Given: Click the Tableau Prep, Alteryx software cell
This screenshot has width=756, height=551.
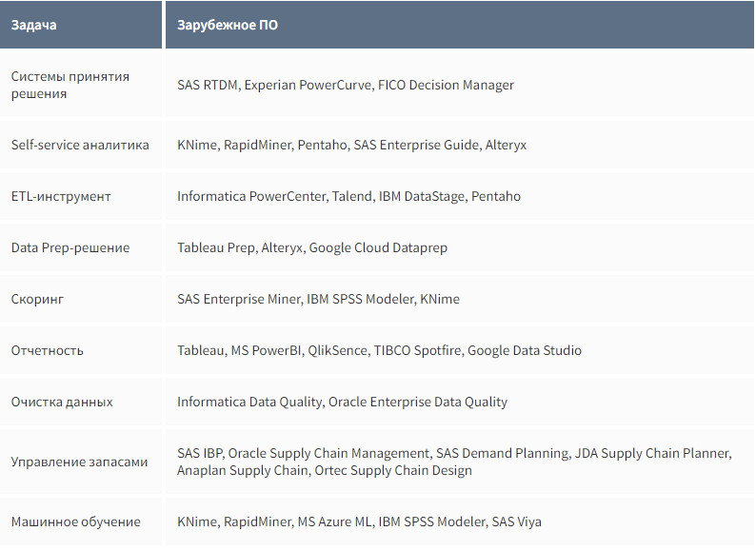Looking at the screenshot, I should pyautogui.click(x=311, y=247).
